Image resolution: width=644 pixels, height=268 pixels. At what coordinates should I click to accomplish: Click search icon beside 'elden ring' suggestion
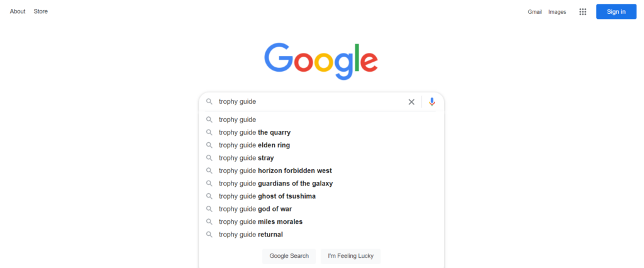(x=209, y=145)
